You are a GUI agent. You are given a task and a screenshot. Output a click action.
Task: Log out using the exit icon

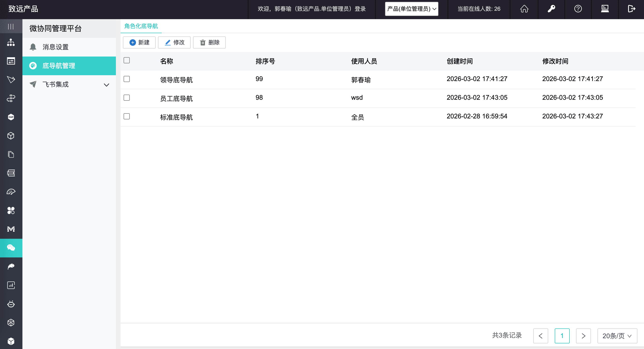(632, 9)
